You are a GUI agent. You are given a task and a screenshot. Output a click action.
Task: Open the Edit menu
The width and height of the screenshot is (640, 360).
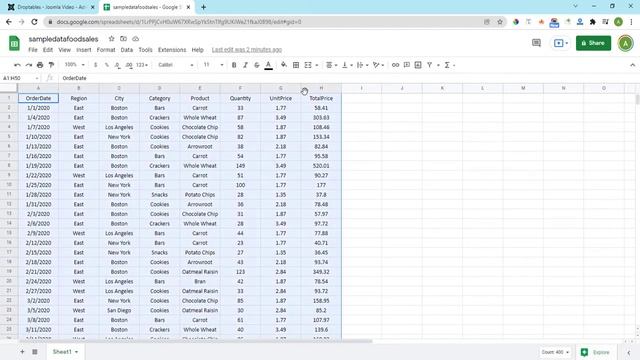[x=48, y=50]
